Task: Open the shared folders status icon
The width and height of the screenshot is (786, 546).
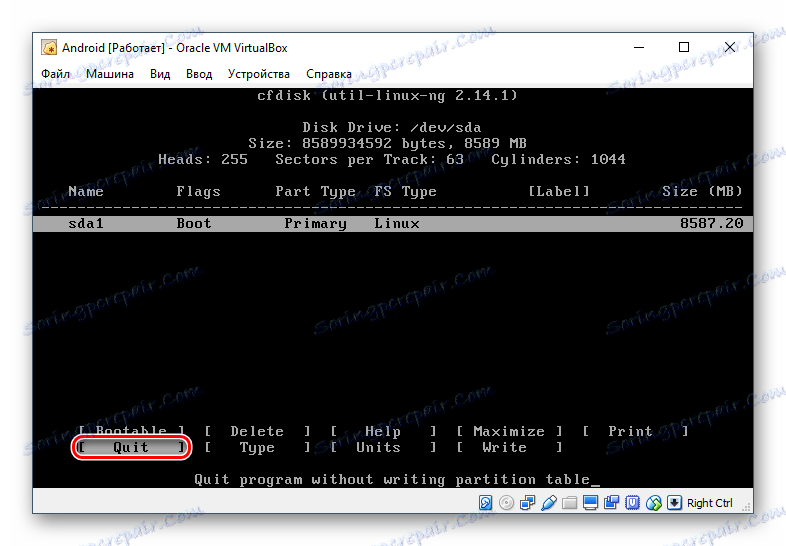Action: [x=569, y=502]
